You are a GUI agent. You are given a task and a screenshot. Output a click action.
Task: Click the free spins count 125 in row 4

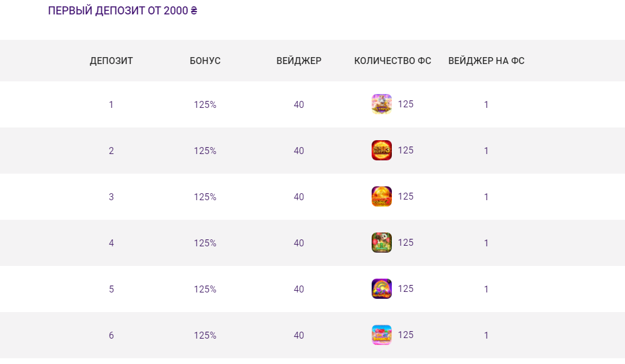coord(406,243)
